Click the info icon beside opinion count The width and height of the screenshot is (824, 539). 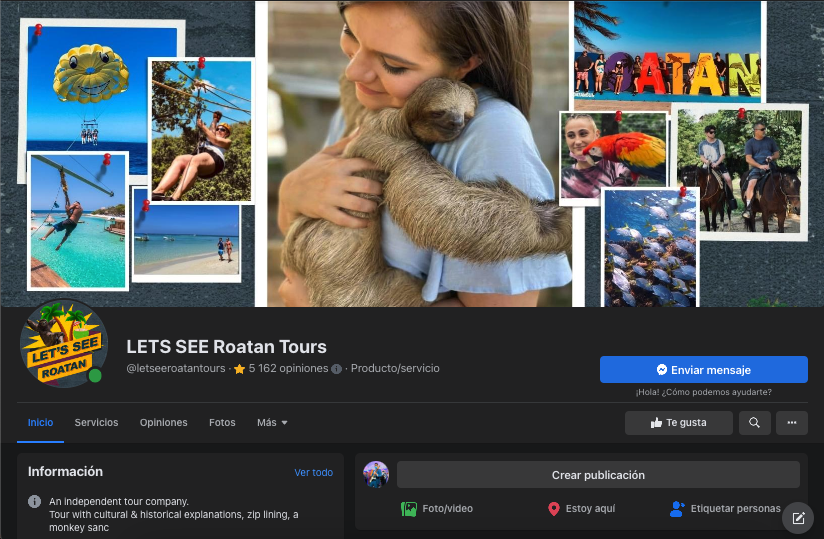(x=337, y=369)
